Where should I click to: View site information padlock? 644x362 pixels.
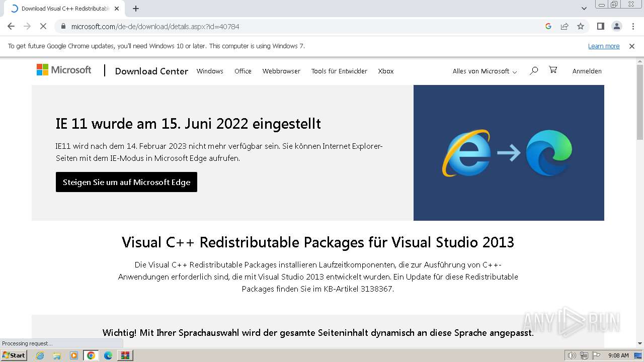tap(63, 26)
